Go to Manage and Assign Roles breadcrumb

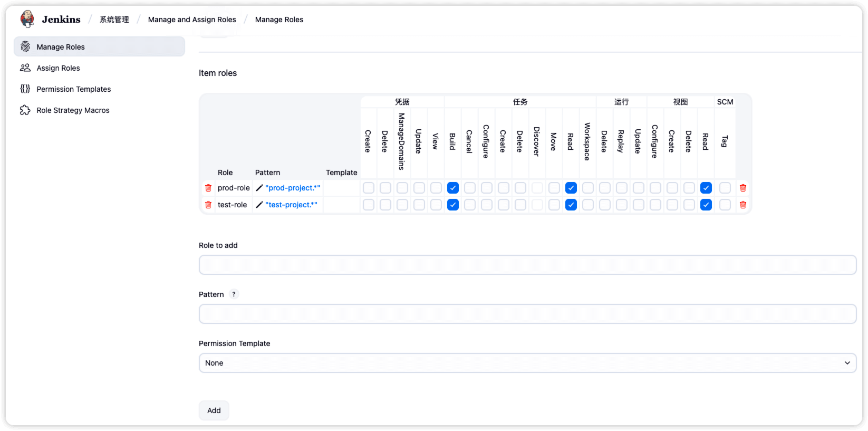click(192, 20)
